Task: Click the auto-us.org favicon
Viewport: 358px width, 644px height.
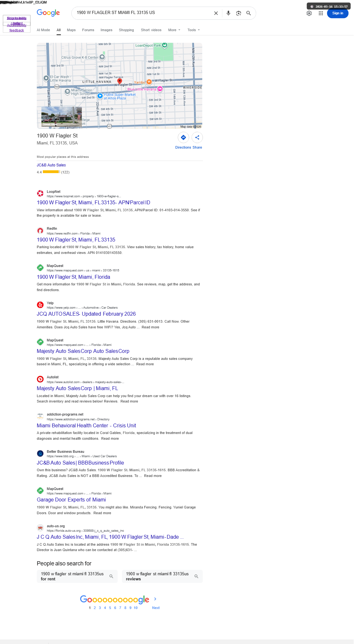Action: (x=40, y=528)
